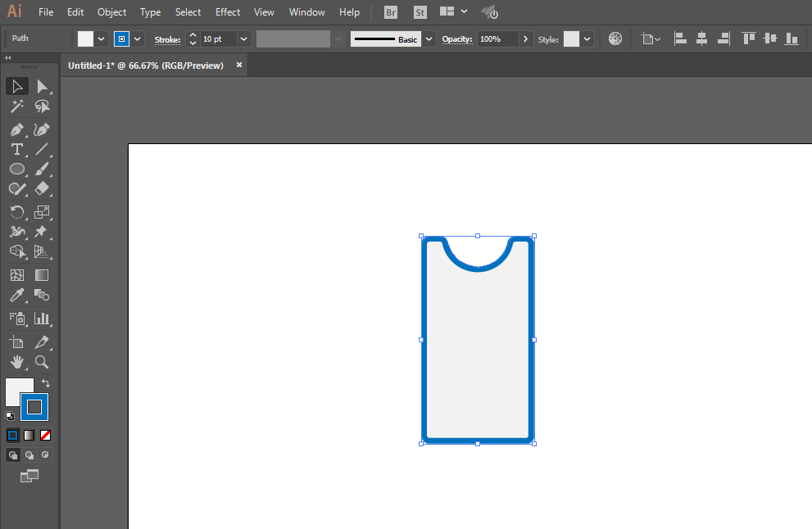Activate the Magic Wand tool
The image size is (812, 529).
coord(16,106)
